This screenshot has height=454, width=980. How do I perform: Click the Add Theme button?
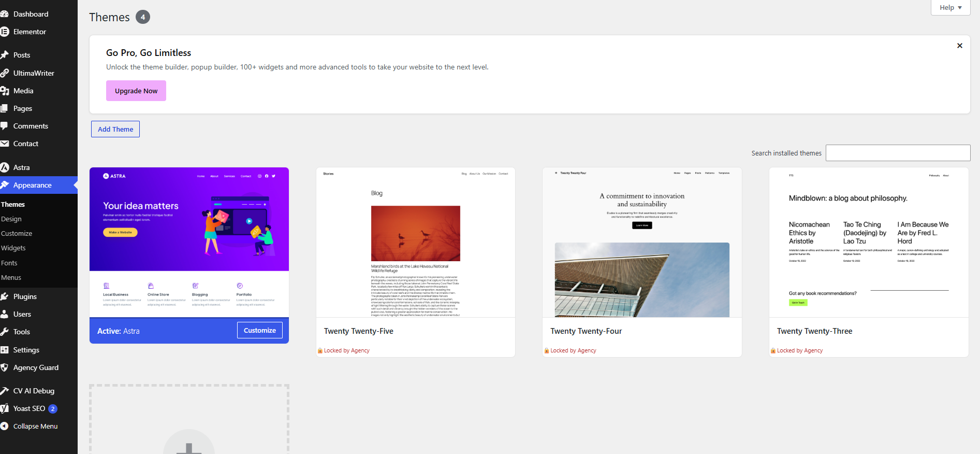pos(115,129)
